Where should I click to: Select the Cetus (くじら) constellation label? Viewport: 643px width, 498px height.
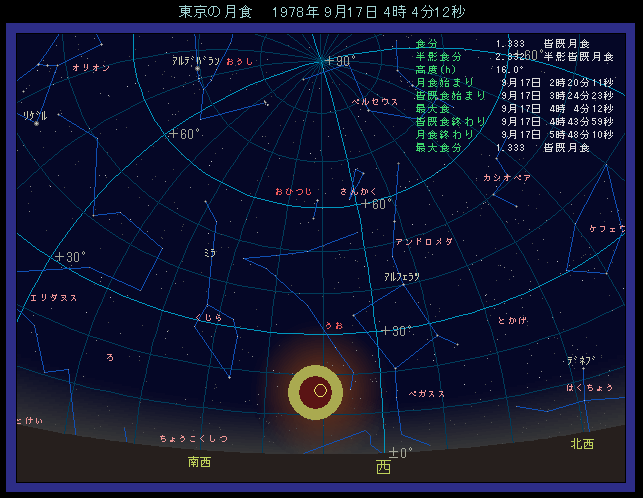209,318
